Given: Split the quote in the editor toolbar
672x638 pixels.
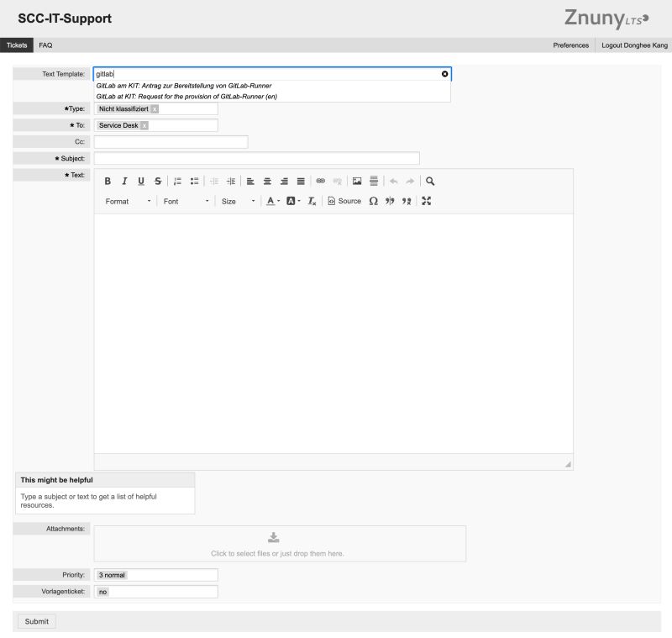Looking at the screenshot, I should point(390,201).
